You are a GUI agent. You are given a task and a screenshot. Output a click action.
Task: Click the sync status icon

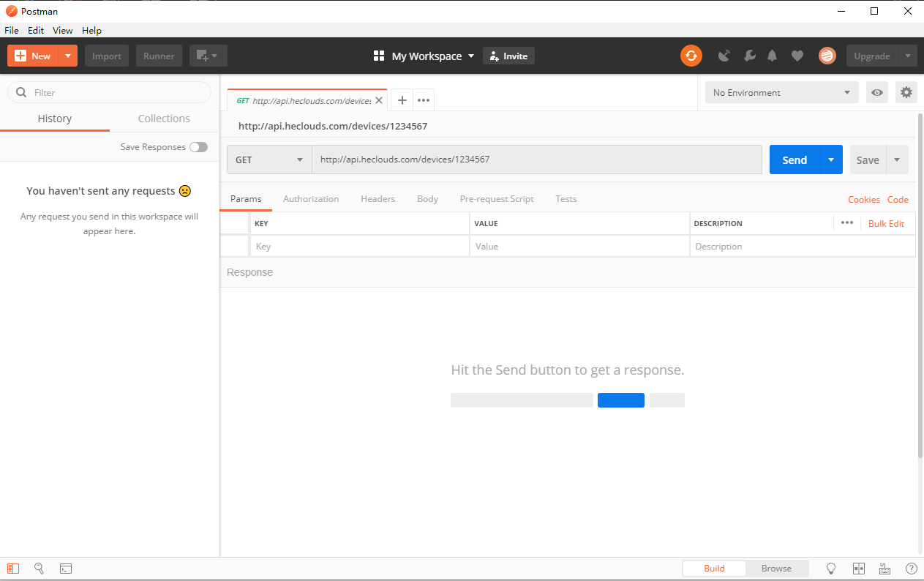[691, 56]
